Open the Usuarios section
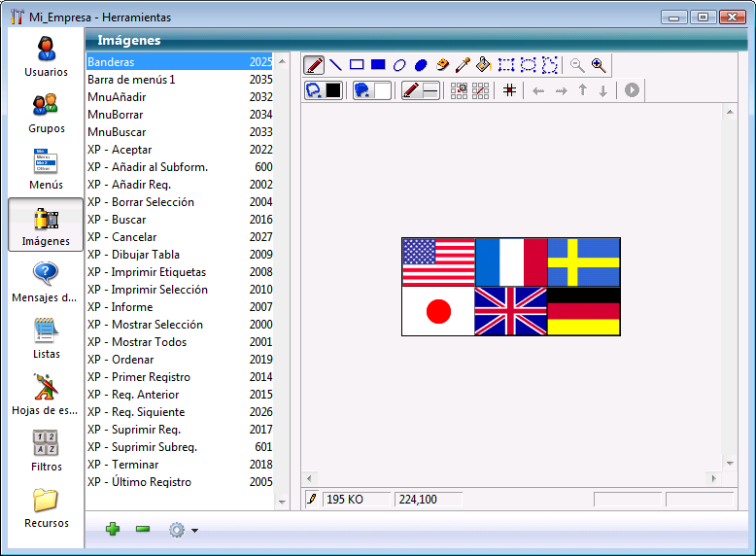 (x=46, y=56)
